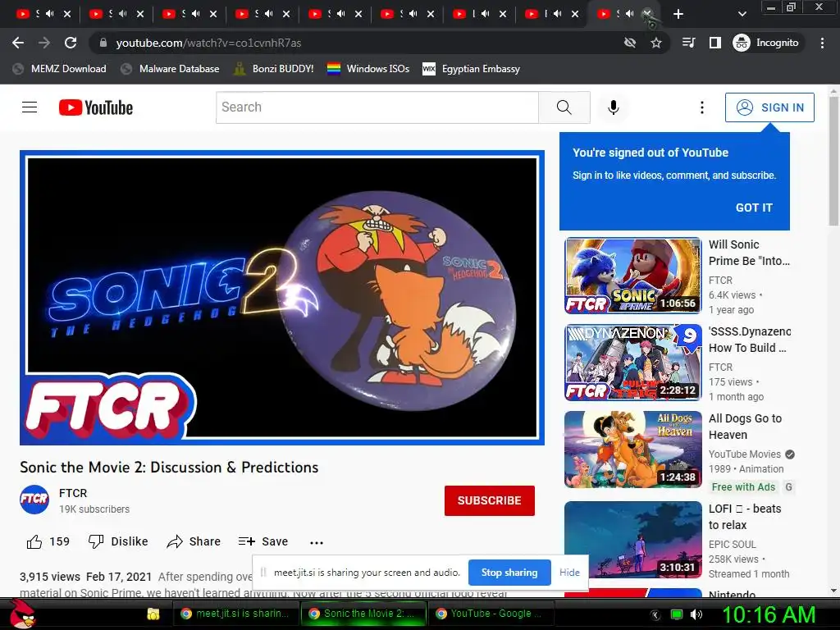Focus the YouTube Search input field
Viewport: 840px width, 630px height.
(x=377, y=107)
